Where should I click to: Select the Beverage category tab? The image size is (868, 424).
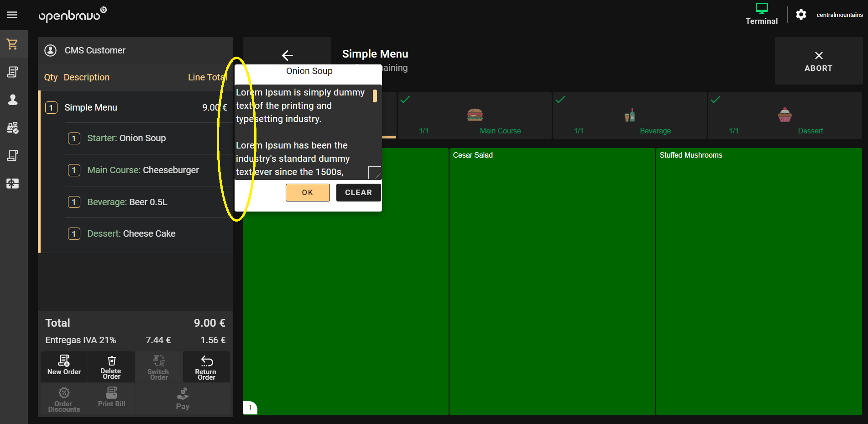[x=630, y=116]
